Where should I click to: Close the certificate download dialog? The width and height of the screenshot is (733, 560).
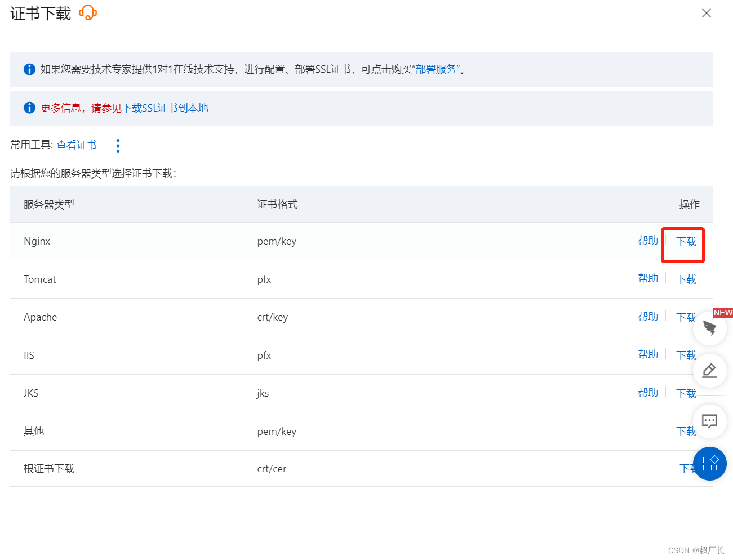click(706, 13)
